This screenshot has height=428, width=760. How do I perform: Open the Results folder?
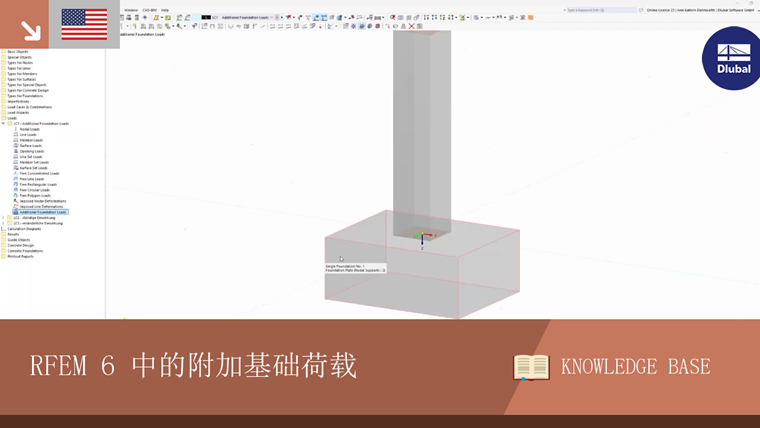pyautogui.click(x=11, y=235)
